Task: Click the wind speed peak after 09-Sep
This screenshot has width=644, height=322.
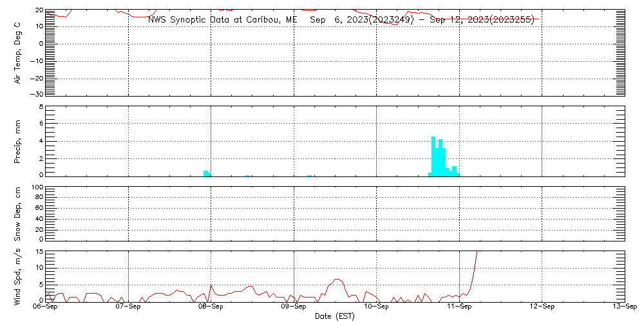Action: click(337, 279)
